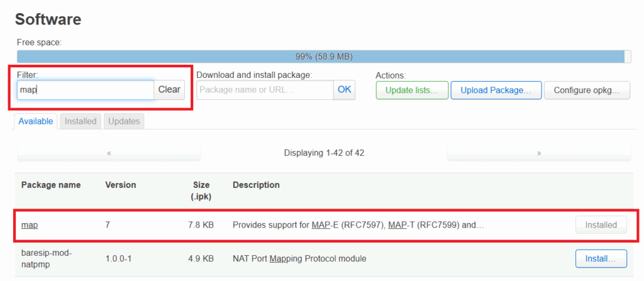Click the Installed button for map package
Image resolution: width=644 pixels, height=281 pixels.
point(601,224)
